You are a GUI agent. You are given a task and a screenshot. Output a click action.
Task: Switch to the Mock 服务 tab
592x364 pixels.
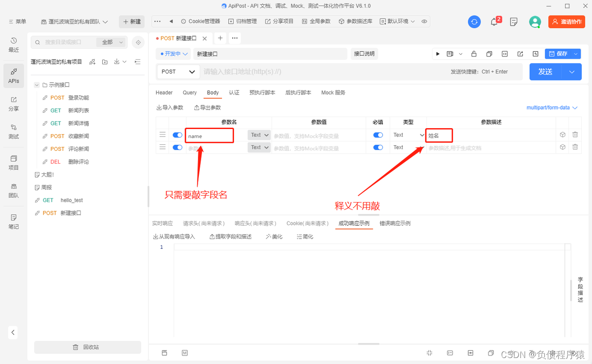(333, 93)
